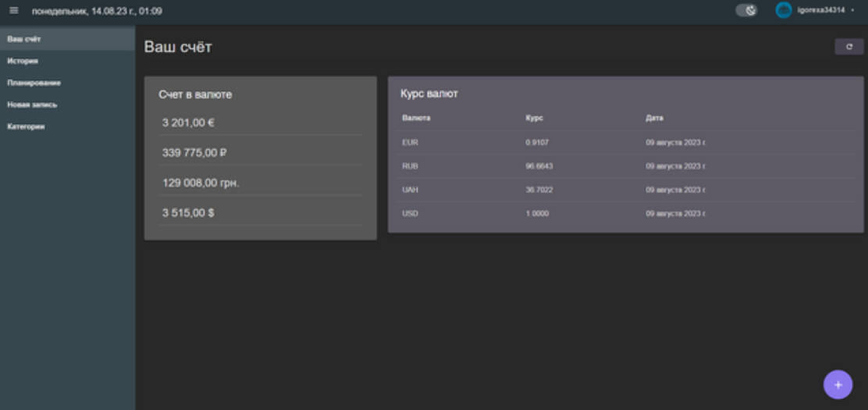Expand the igorexa34314 user dropdown arrow
Viewport: 868px width, 410px height.
click(x=852, y=10)
